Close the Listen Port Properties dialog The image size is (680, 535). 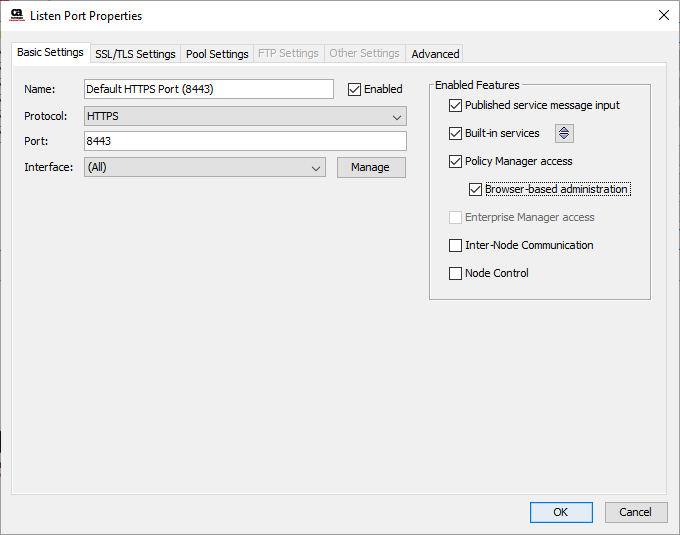point(663,15)
